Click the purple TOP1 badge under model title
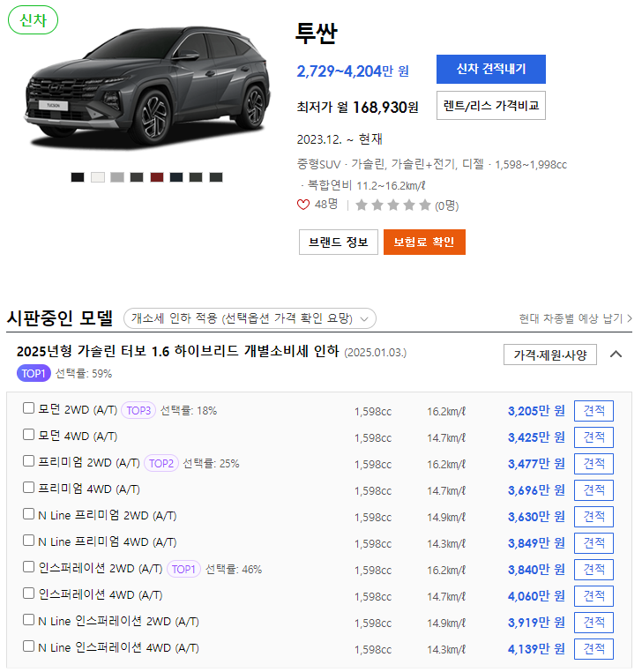The width and height of the screenshot is (642, 672). pyautogui.click(x=34, y=373)
